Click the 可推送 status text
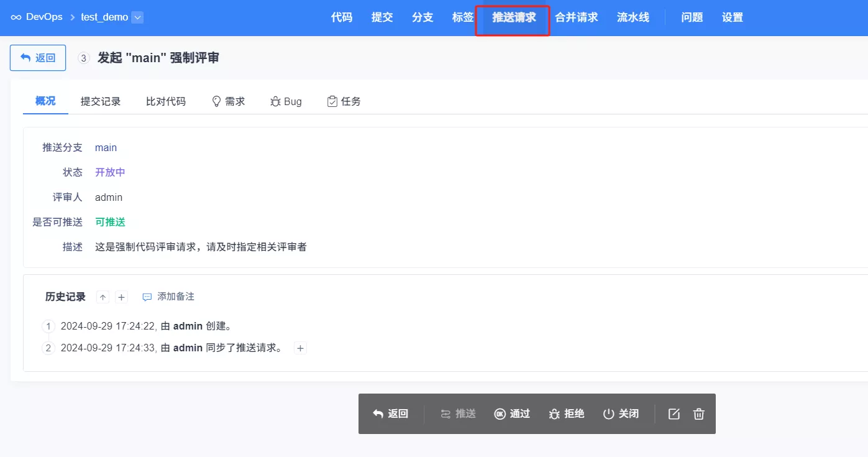868x457 pixels. (110, 222)
